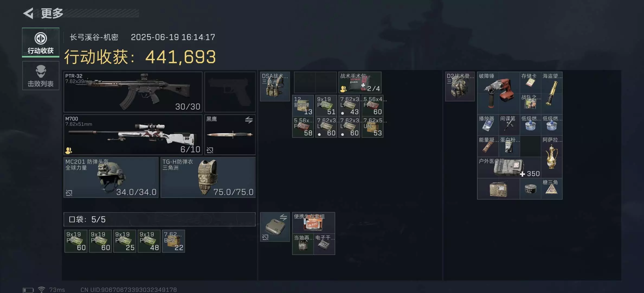Switch to the 击败列表 tab

[x=41, y=76]
